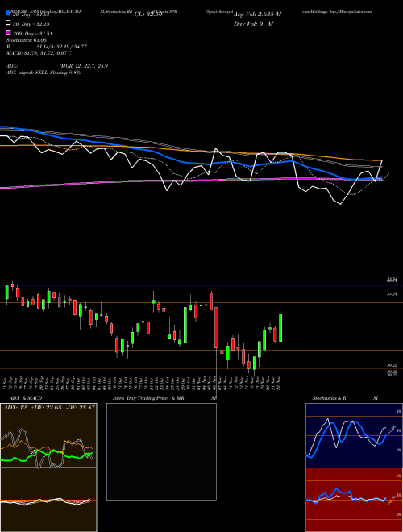The width and height of the screenshot is (403, 532).
Task: Click the 33.24 price axis label
Action: 393,294
